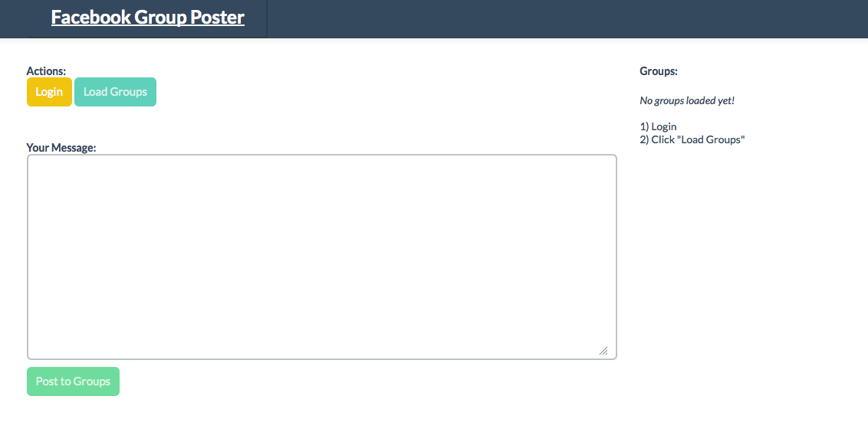Submit message via green button below textarea
868x442 pixels.
coord(73,381)
